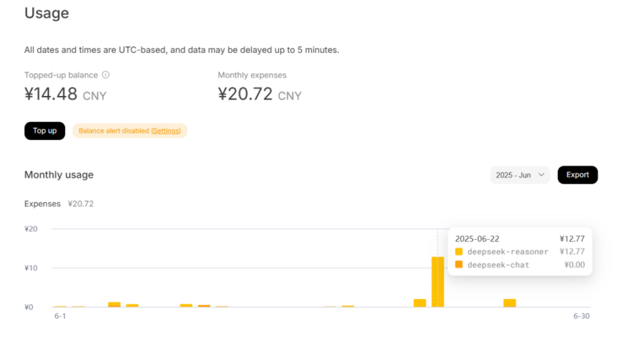Click the Monthly usage section heading
The width and height of the screenshot is (644, 346).
[x=59, y=175]
